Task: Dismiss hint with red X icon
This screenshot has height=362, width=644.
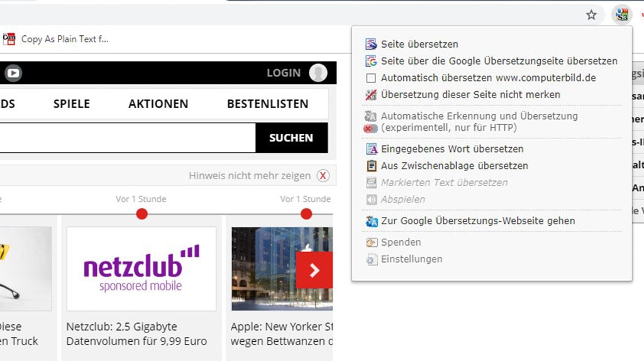Action: (x=323, y=176)
